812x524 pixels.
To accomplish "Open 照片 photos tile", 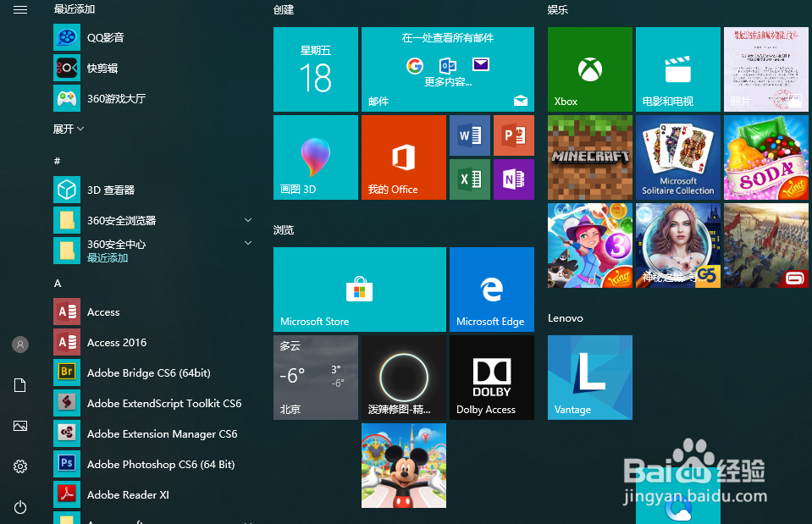I will 766,69.
